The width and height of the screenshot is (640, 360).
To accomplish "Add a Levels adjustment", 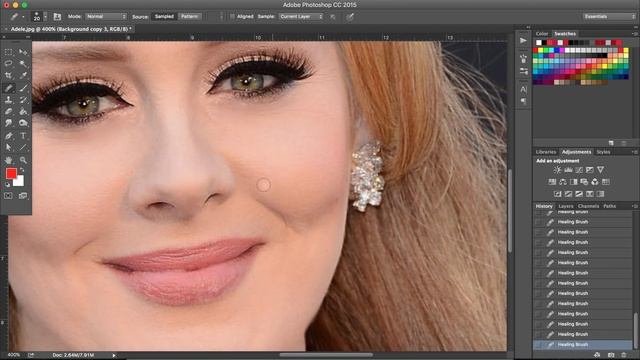I will 568,170.
